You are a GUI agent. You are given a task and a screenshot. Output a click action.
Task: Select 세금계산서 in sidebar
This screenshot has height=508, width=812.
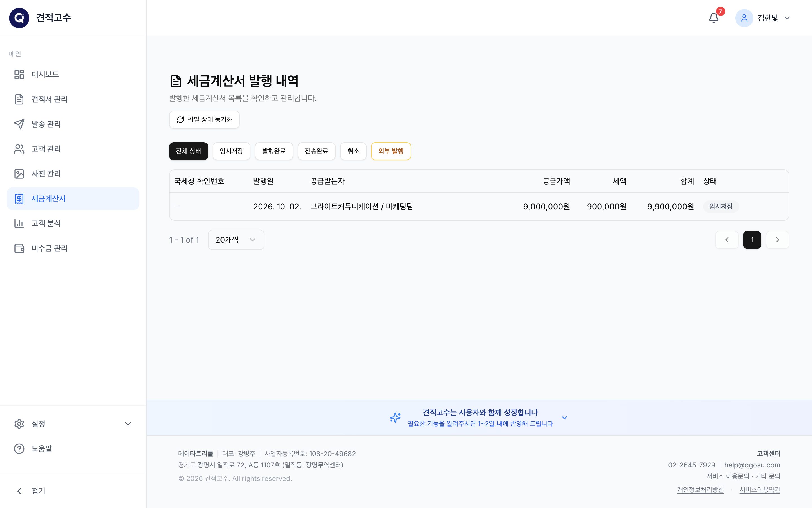point(73,199)
